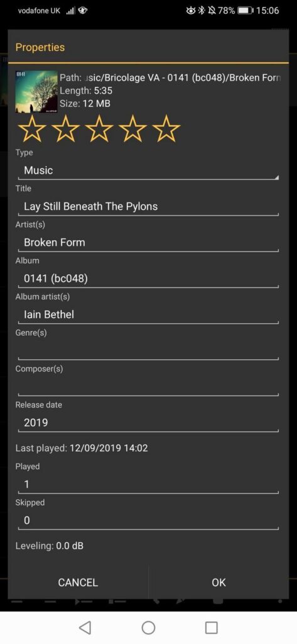Image resolution: width=297 pixels, height=644 pixels.
Task: Tap the recent apps square icon
Action: tap(211, 627)
